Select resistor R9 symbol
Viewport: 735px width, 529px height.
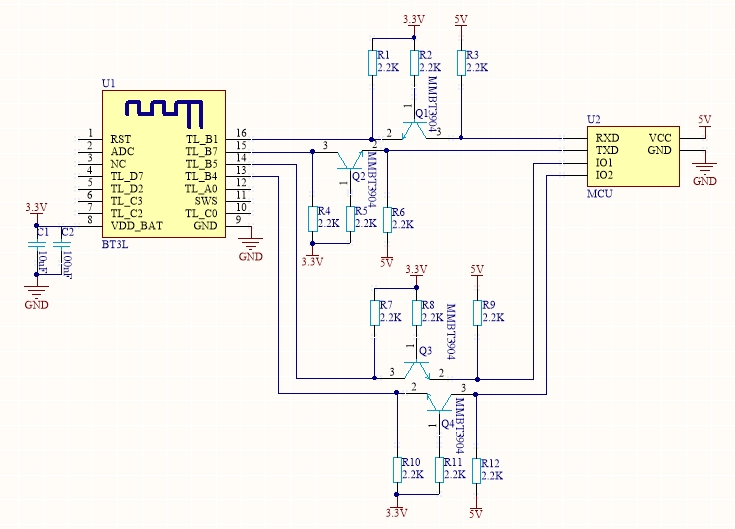pyautogui.click(x=478, y=312)
